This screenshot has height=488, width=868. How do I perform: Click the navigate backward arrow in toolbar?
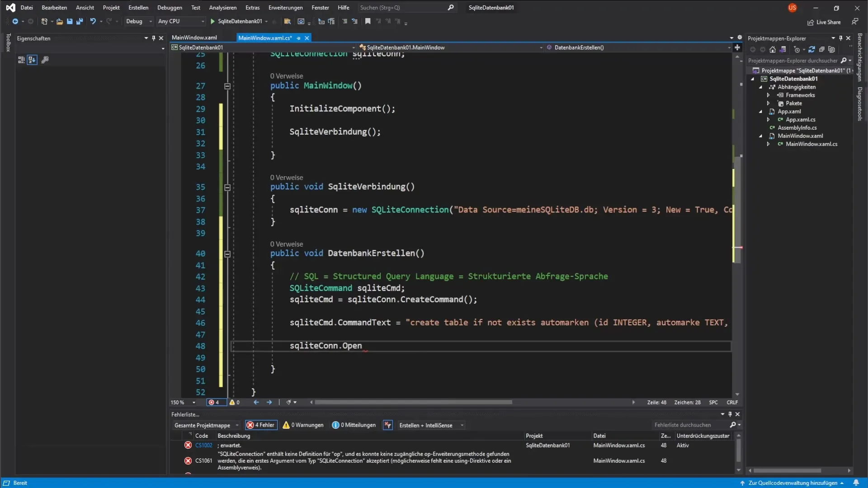tap(15, 21)
